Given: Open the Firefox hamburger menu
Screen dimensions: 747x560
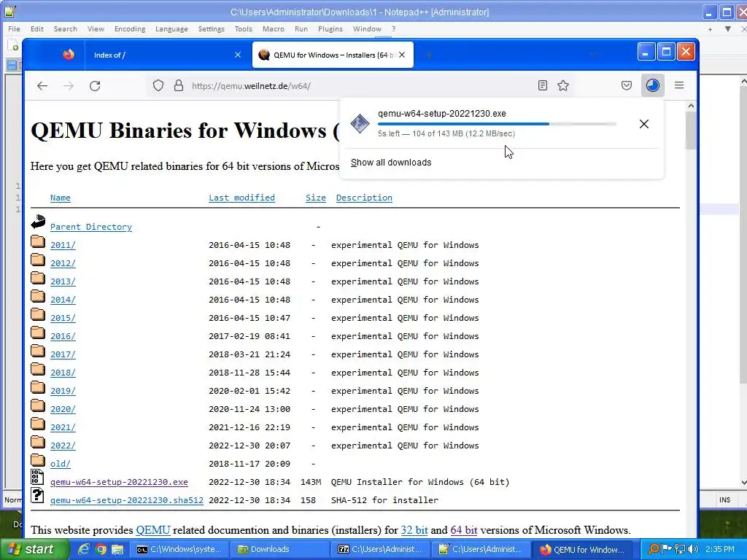Looking at the screenshot, I should (679, 86).
